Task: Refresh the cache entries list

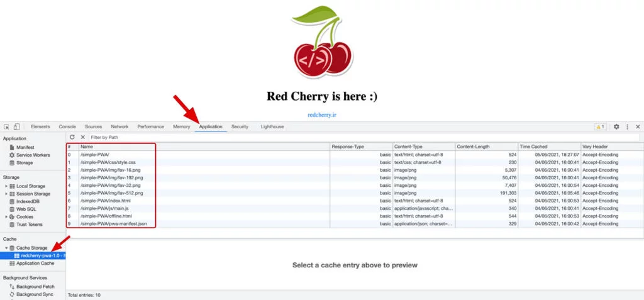Action: coord(72,137)
